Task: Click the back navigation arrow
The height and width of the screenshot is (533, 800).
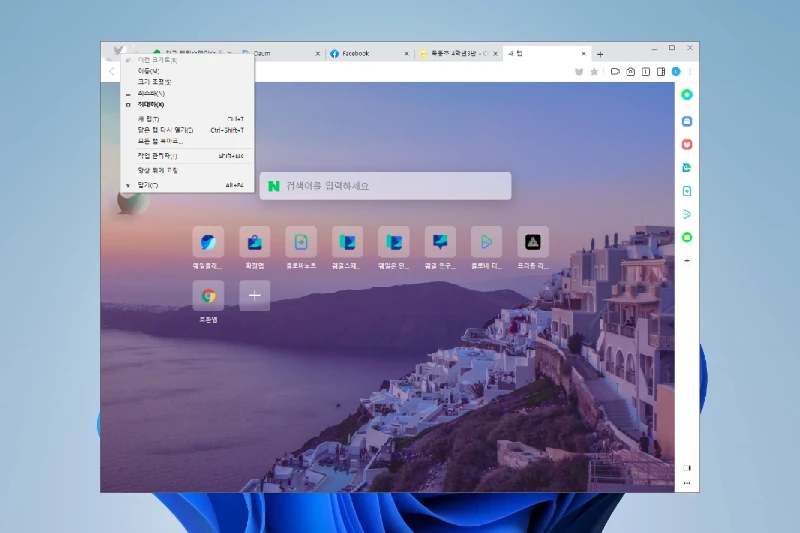Action: coord(112,72)
